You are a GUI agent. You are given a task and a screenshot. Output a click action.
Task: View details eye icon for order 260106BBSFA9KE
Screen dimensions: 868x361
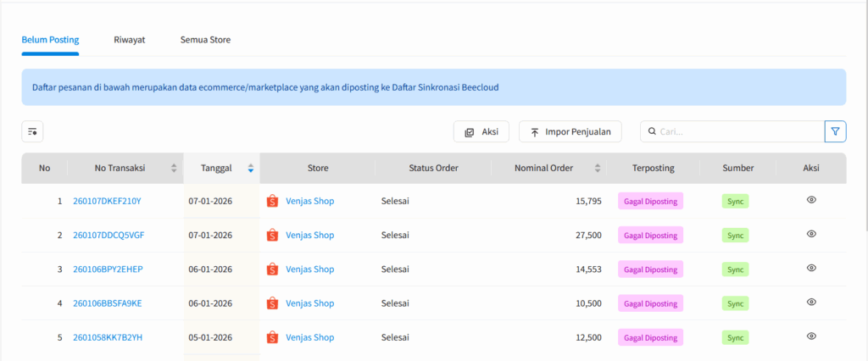pos(811,303)
